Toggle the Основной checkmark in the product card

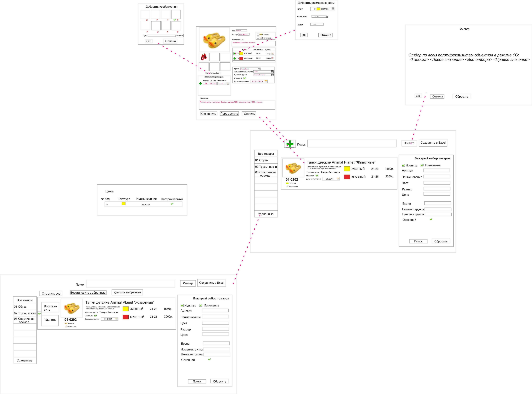245,78
